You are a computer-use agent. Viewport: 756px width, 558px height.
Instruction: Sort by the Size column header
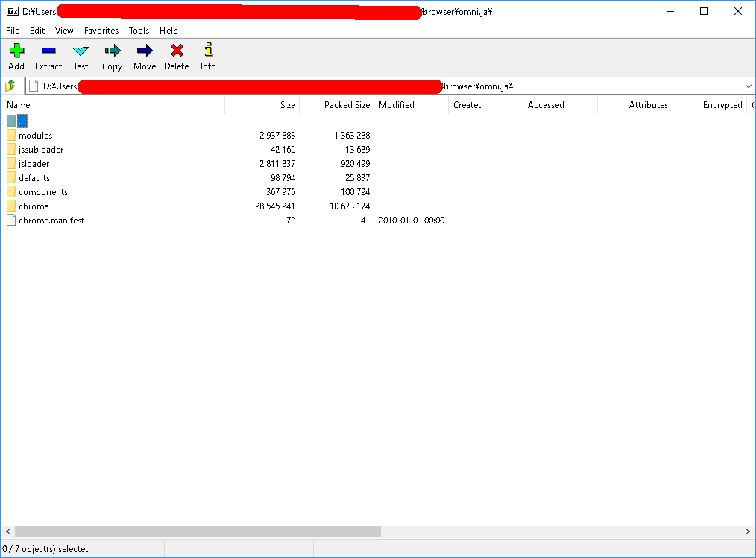coord(262,105)
